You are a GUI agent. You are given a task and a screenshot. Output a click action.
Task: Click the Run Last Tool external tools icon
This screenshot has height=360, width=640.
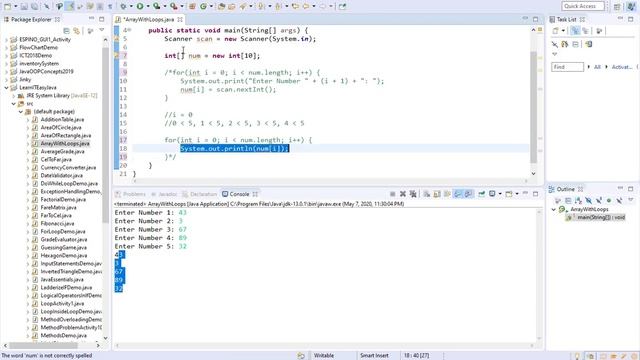point(173,6)
